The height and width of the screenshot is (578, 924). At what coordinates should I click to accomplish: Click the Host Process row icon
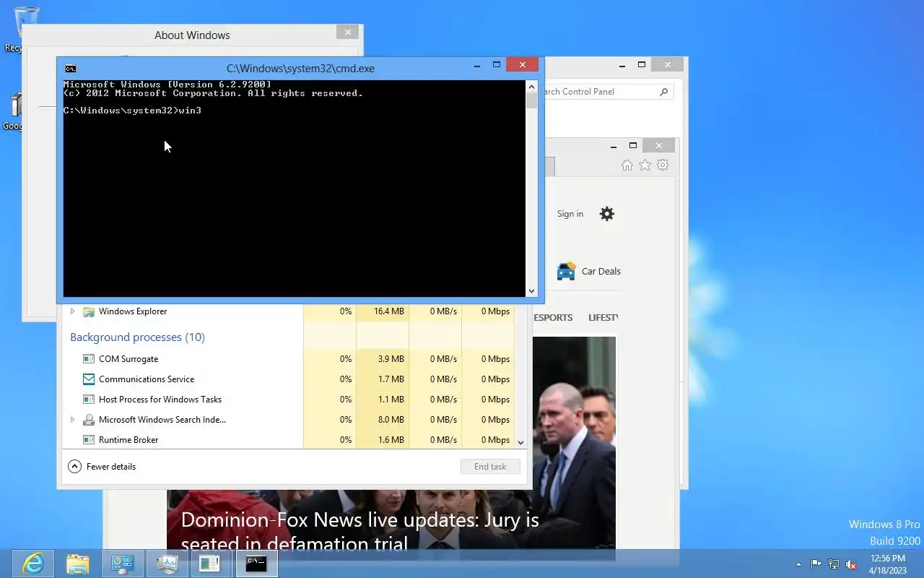pos(89,400)
